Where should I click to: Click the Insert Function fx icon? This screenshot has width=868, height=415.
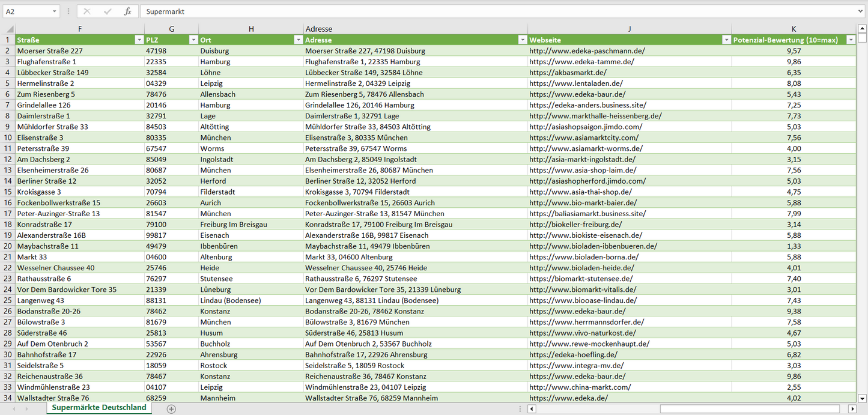(127, 11)
